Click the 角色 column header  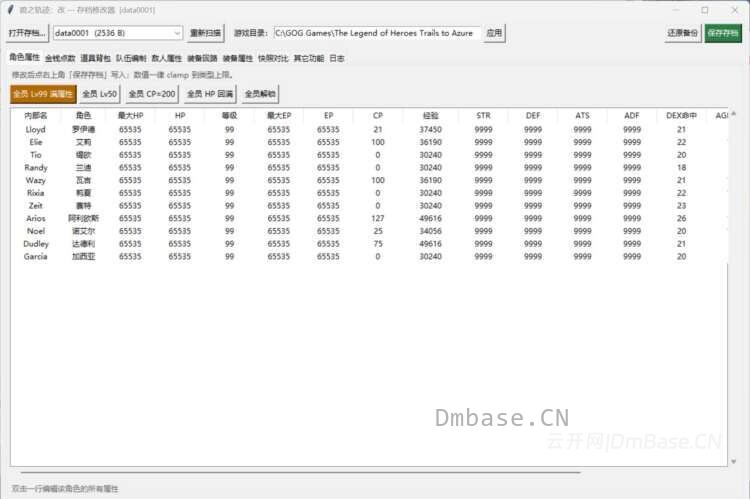(x=83, y=115)
